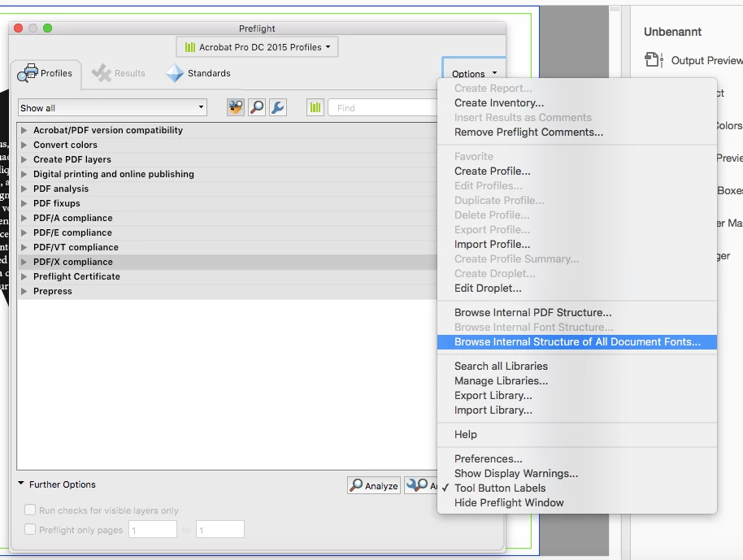Expand the Prepress group
The width and height of the screenshot is (743, 560).
(24, 291)
